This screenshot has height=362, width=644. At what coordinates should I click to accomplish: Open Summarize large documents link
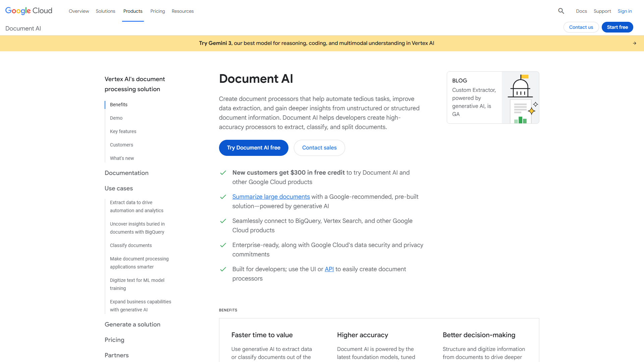271,197
